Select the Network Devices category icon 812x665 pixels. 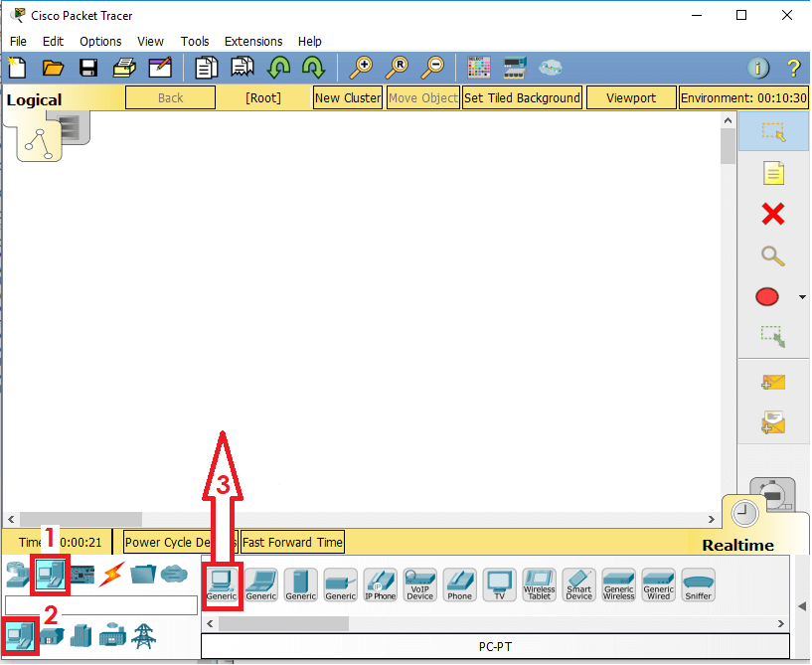click(x=18, y=575)
